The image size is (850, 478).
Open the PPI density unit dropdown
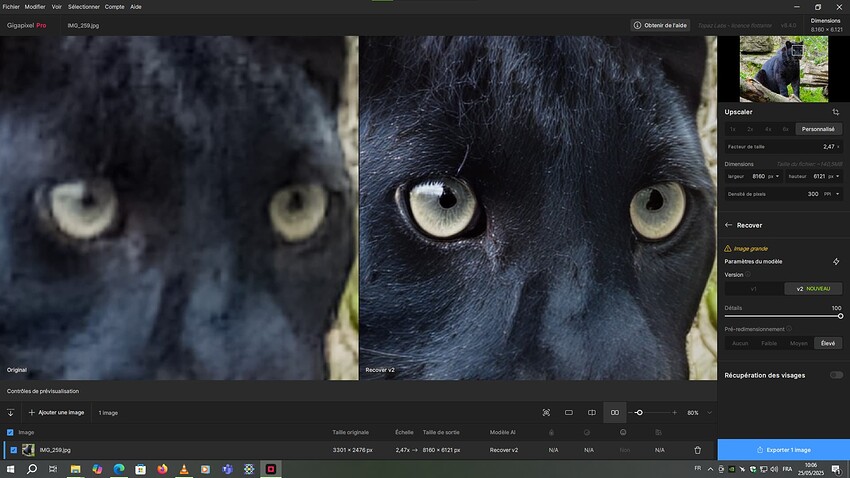click(832, 194)
